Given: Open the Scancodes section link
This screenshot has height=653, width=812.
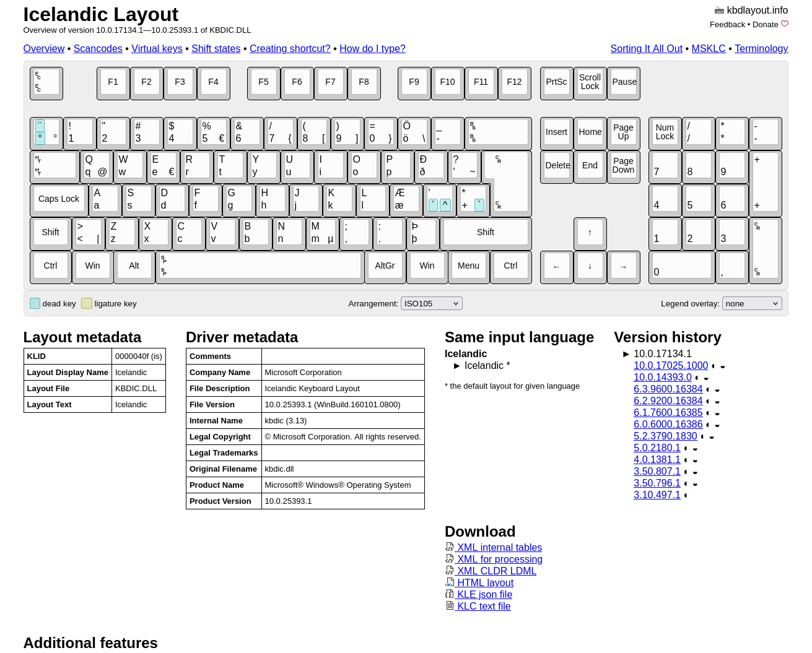Looking at the screenshot, I should click(98, 49).
